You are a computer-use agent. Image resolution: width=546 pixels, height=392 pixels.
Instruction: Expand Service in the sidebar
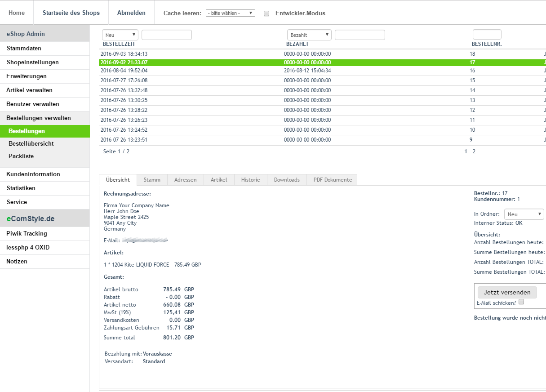click(x=45, y=202)
